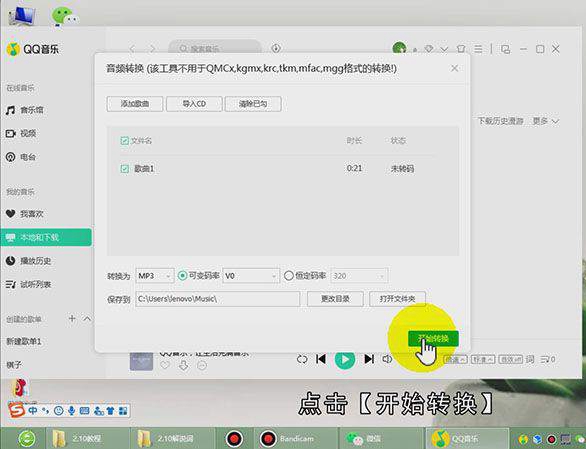The height and width of the screenshot is (449, 586).
Task: Expand the 更多 dropdown
Action: (x=545, y=121)
